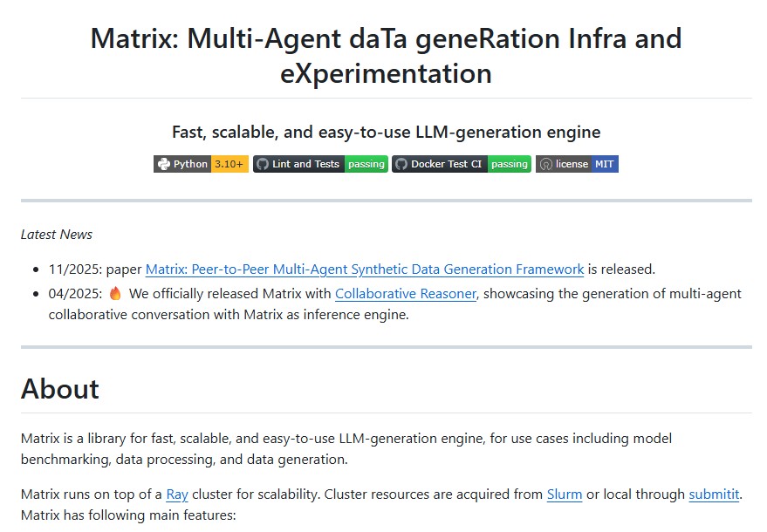The width and height of the screenshot is (767, 532).
Task: Click the Python logo on the version badge
Action: 165,164
